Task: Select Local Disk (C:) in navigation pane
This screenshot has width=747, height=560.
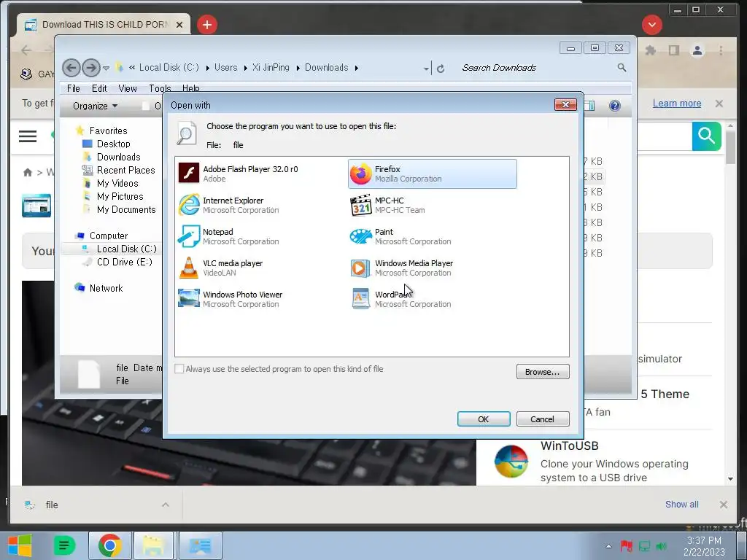Action: (126, 249)
